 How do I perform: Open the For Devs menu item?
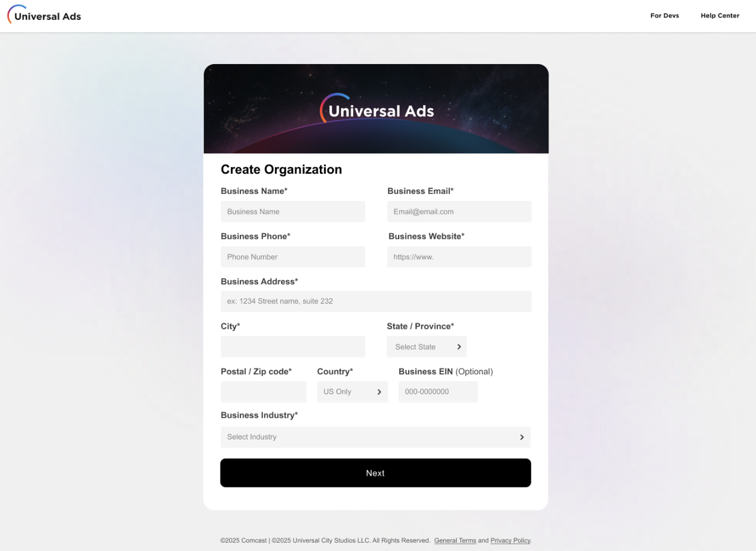pyautogui.click(x=664, y=16)
